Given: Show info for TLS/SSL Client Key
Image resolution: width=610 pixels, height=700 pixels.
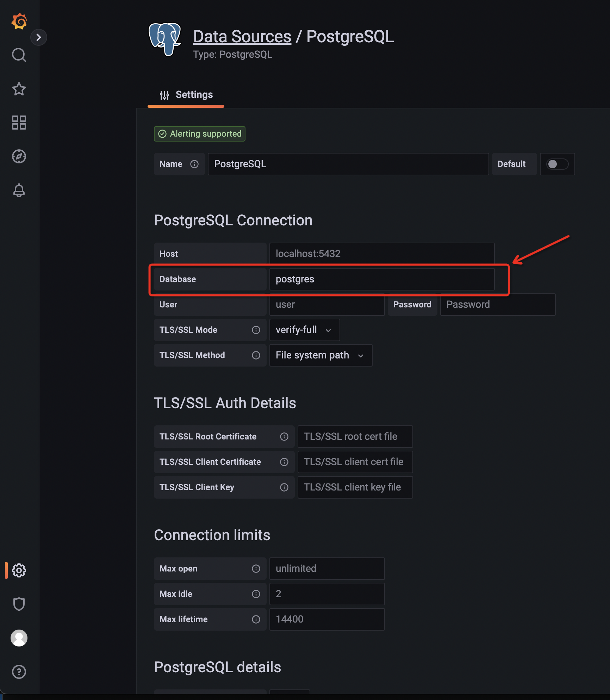Looking at the screenshot, I should tap(284, 487).
